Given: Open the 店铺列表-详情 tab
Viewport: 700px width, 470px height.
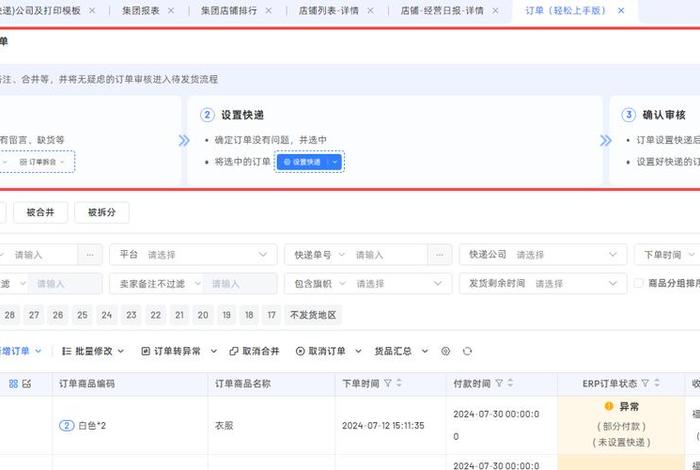Looking at the screenshot, I should pyautogui.click(x=329, y=11).
